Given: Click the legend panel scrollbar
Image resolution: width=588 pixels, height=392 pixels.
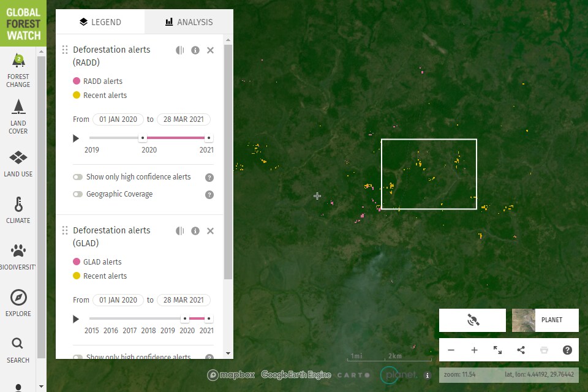Looking at the screenshot, I should [x=228, y=162].
